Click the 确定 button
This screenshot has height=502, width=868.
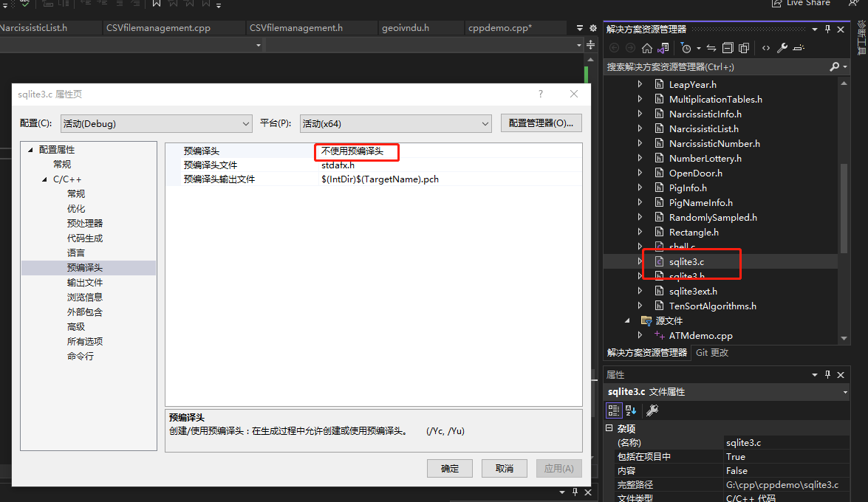449,468
